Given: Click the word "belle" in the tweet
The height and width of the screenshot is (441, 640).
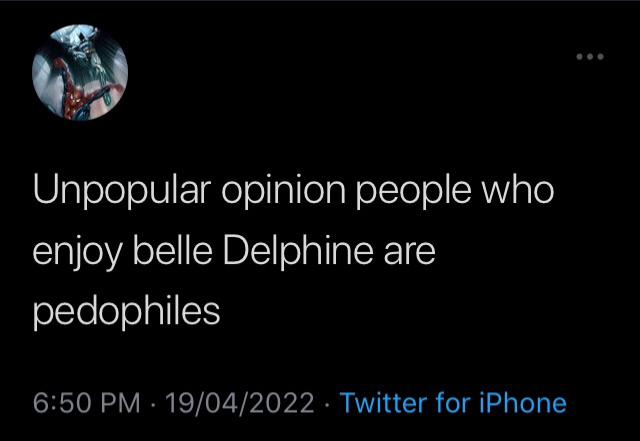Looking at the screenshot, I should click(170, 251).
